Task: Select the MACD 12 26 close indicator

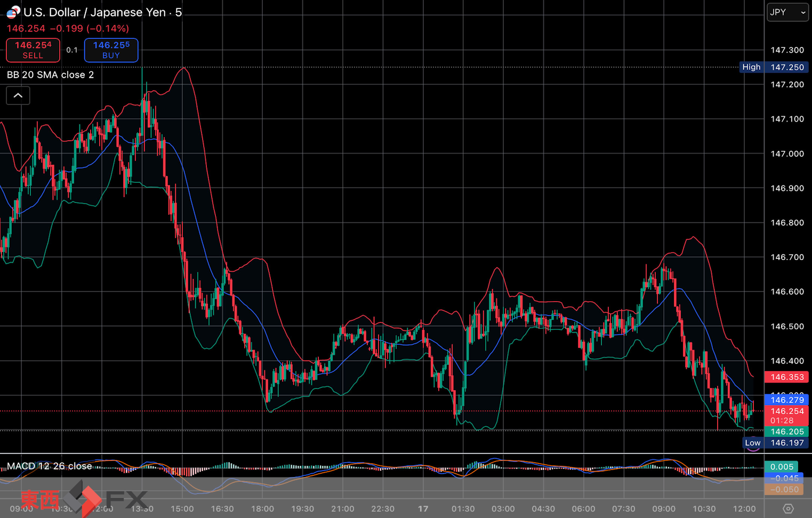Action: [50, 466]
